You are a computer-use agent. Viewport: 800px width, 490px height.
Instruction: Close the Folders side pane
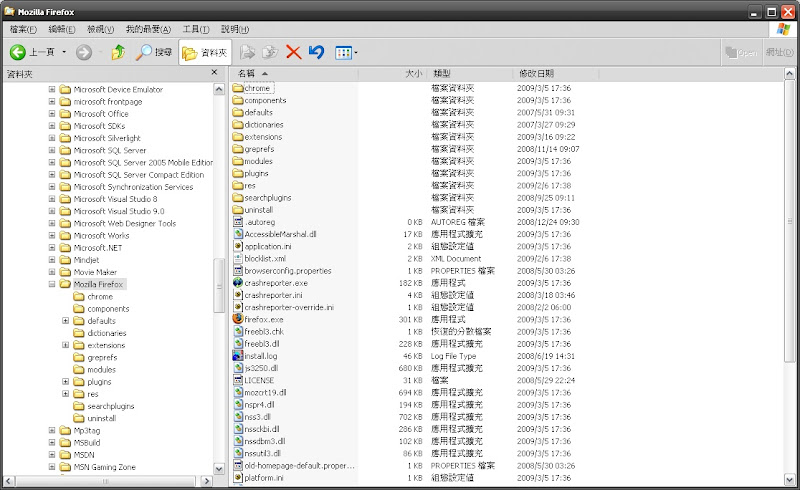pos(214,73)
